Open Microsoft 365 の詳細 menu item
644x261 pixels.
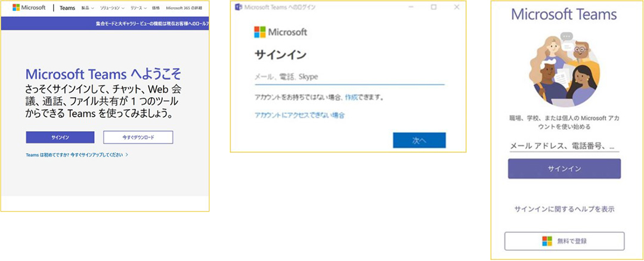(x=184, y=8)
